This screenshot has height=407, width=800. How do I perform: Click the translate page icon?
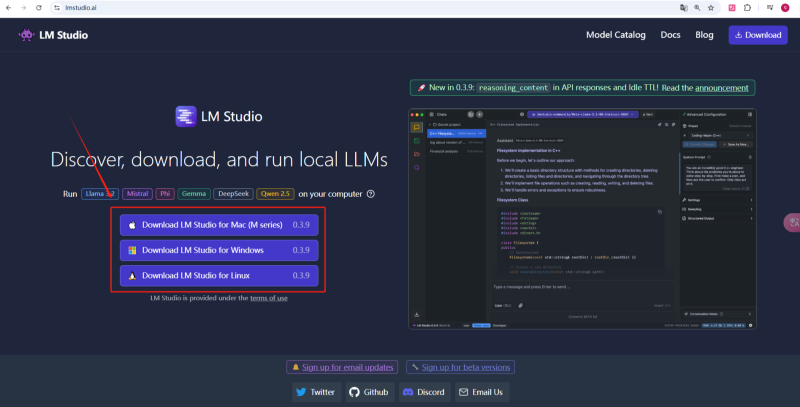click(x=684, y=7)
